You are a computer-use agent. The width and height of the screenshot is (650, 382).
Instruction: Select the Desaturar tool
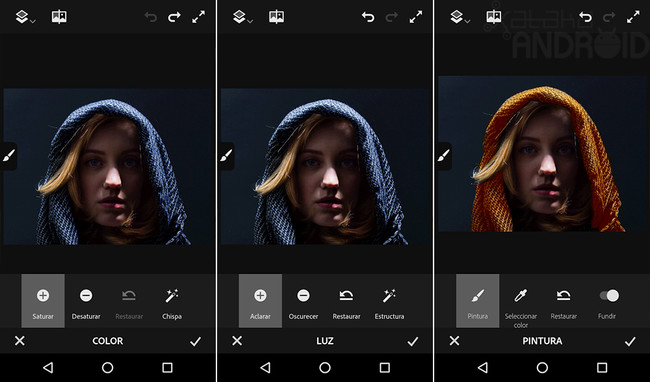86,301
